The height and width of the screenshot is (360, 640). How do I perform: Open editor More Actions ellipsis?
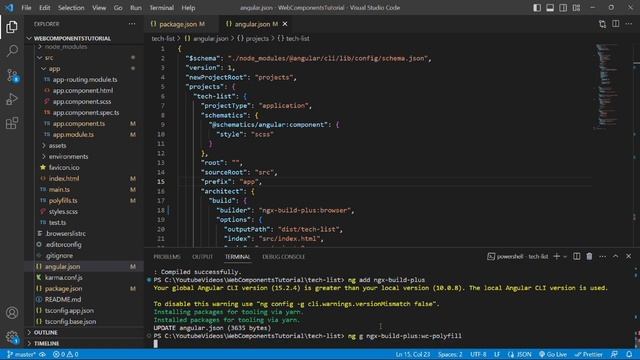[x=629, y=24]
